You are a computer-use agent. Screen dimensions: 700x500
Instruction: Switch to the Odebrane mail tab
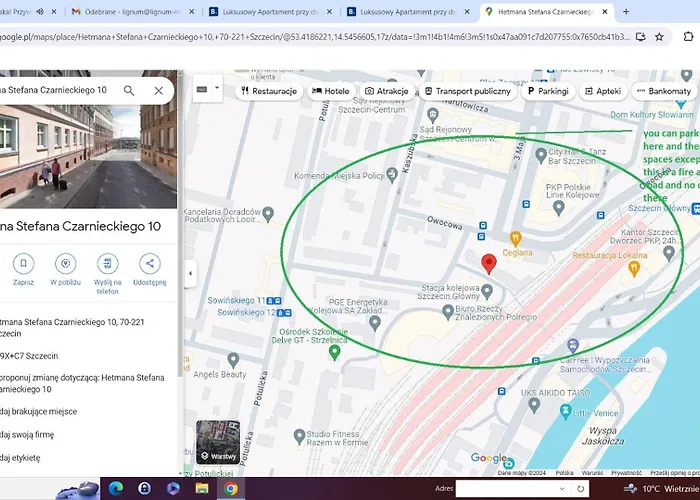tap(134, 12)
